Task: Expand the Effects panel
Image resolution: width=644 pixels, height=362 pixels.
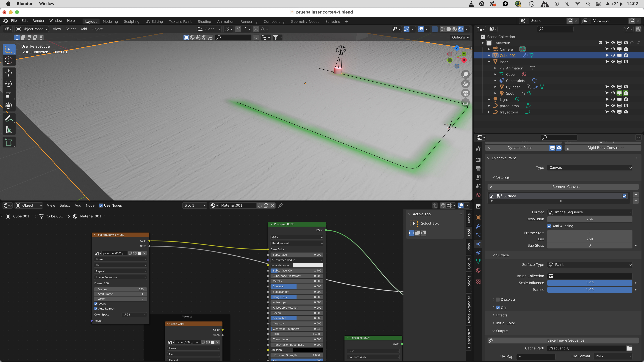Action: pyautogui.click(x=502, y=315)
